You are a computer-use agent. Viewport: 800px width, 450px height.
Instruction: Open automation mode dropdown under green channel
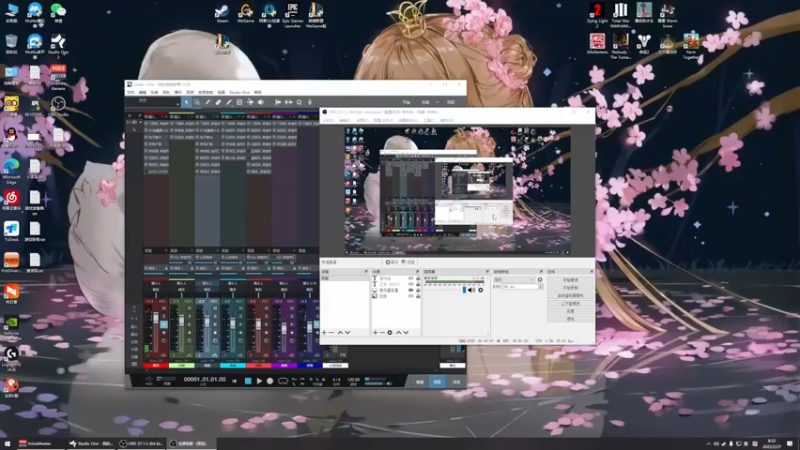coord(182,361)
